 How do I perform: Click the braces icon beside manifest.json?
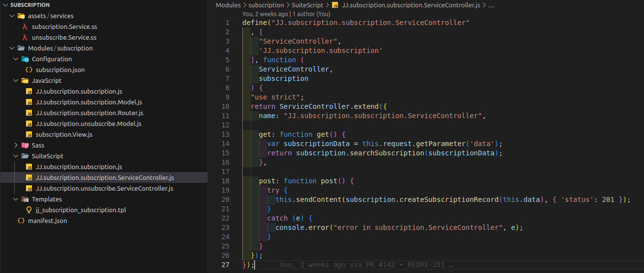click(x=21, y=221)
